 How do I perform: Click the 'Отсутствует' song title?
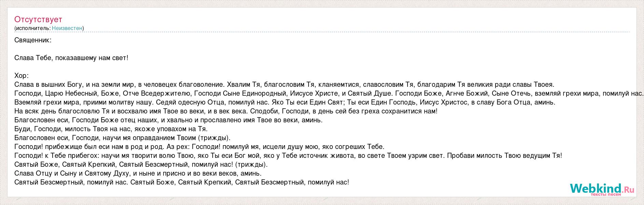pos(38,19)
